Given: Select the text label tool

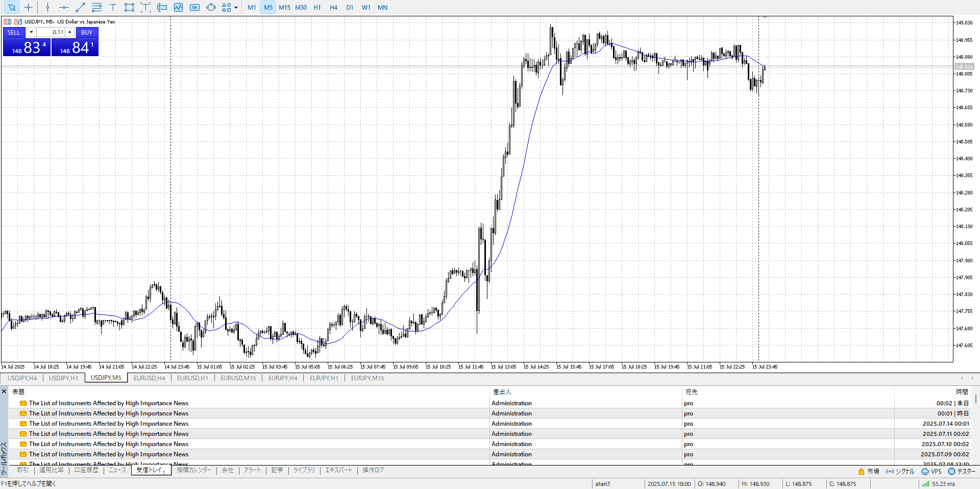Looking at the screenshot, I should click(x=113, y=8).
